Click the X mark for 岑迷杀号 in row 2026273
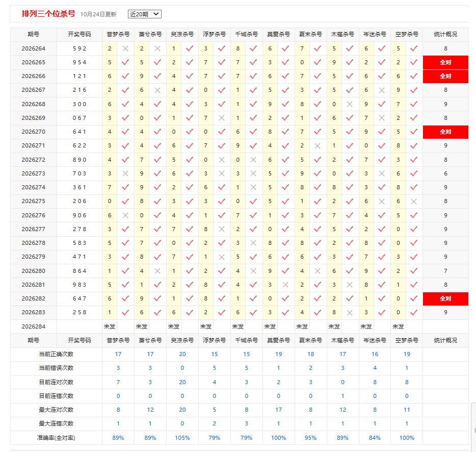 [x=382, y=173]
